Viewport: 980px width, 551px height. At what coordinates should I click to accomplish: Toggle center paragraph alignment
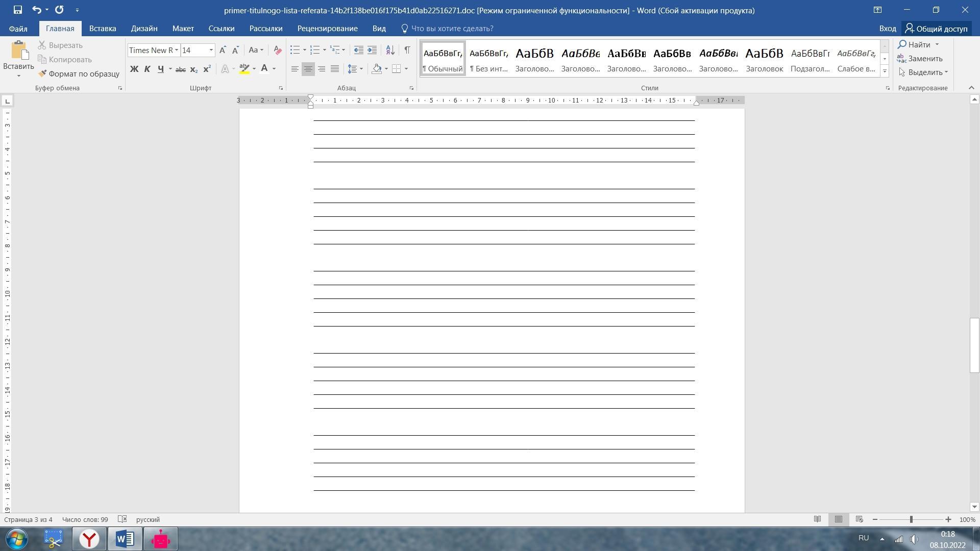pyautogui.click(x=308, y=69)
